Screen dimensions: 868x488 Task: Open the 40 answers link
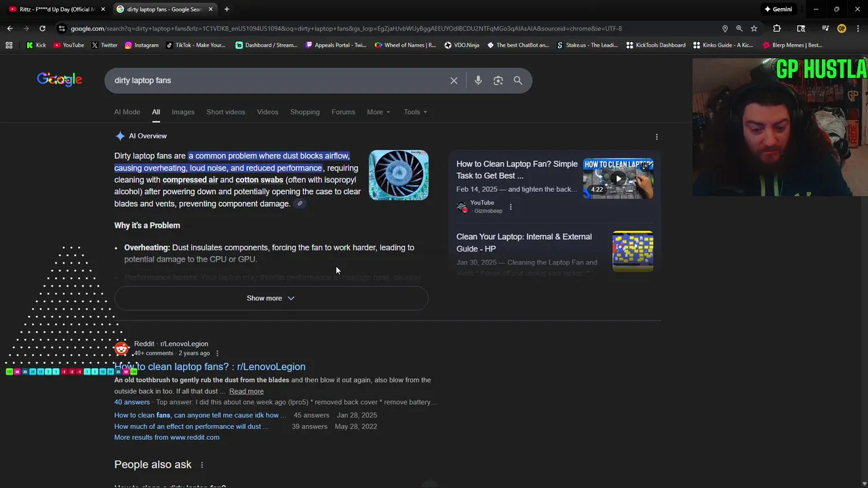point(132,403)
